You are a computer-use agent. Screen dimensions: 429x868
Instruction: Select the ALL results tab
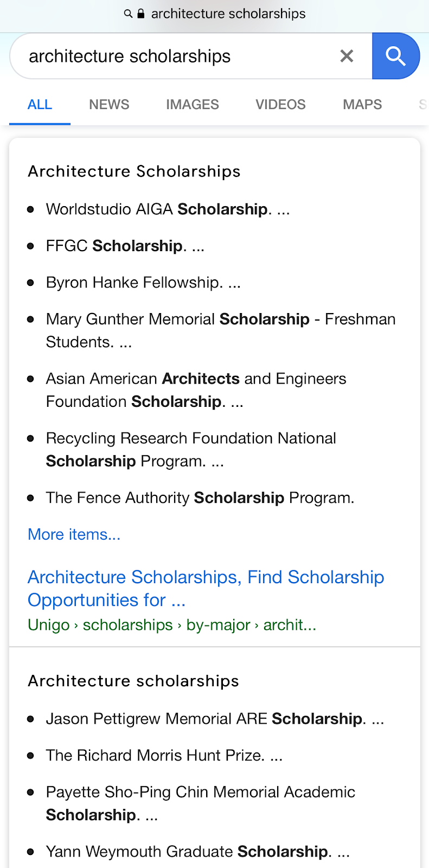pos(40,104)
